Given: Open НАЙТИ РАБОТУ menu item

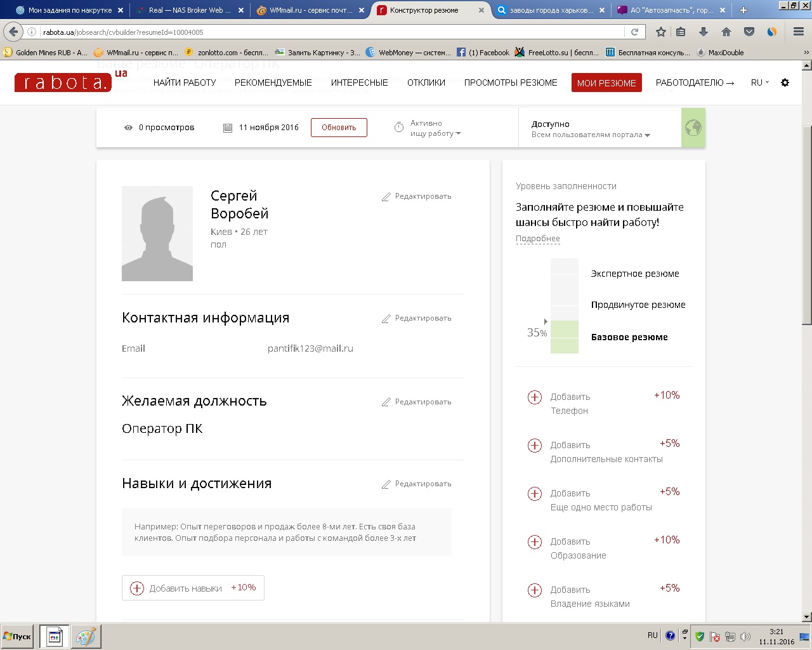Looking at the screenshot, I should pos(185,83).
